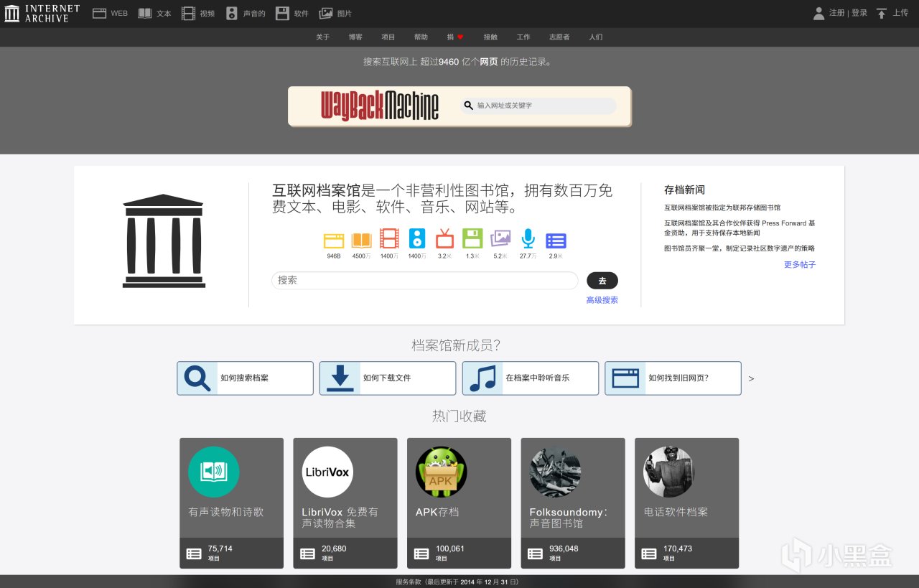The image size is (919, 588).
Task: Click the Wayback Machine logo
Action: pyautogui.click(x=380, y=106)
